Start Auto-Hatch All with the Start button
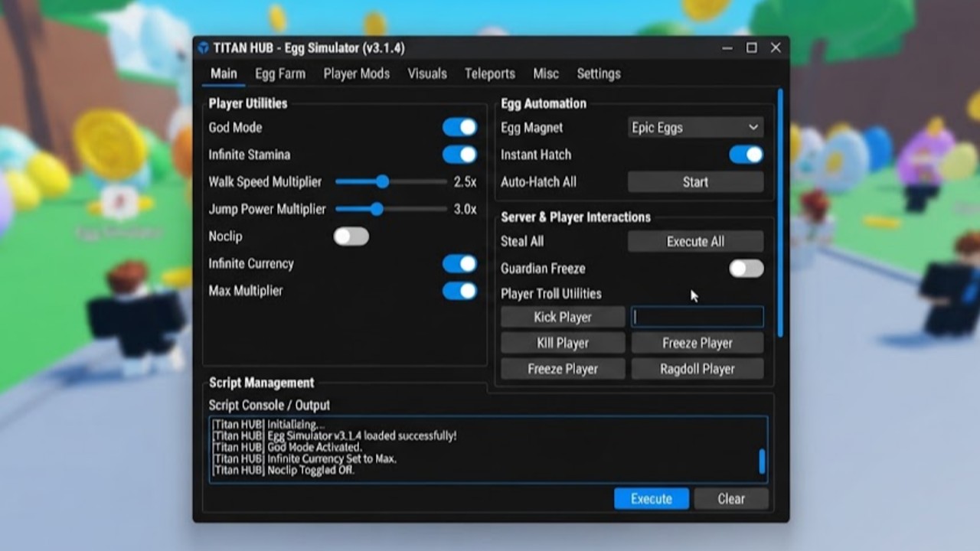This screenshot has width=980, height=551. [695, 182]
